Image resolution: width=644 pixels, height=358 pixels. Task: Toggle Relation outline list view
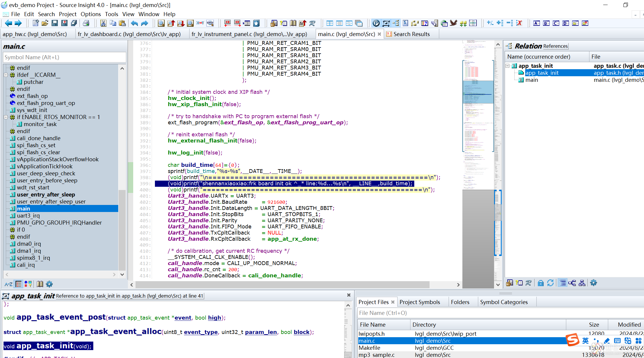562,283
